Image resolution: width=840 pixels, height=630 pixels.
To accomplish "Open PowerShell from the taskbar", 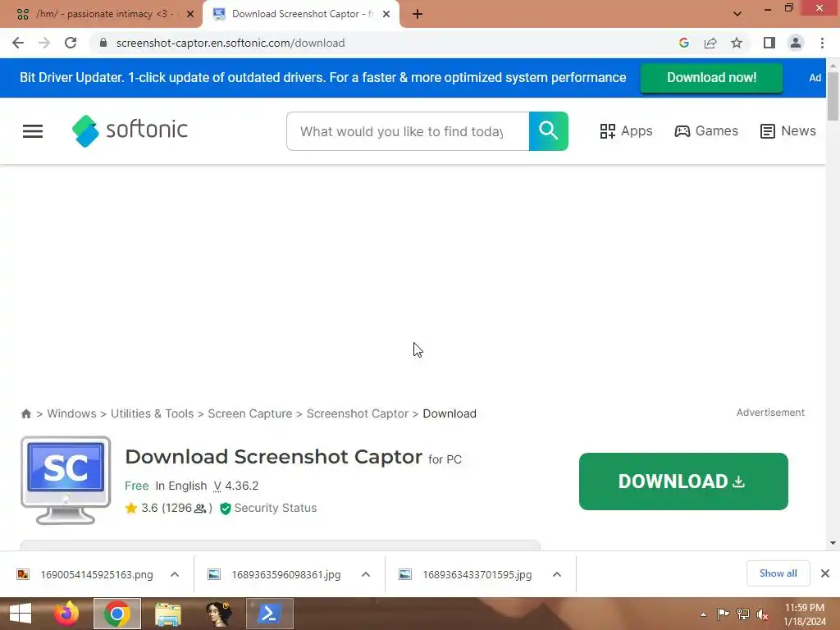I will point(269,614).
